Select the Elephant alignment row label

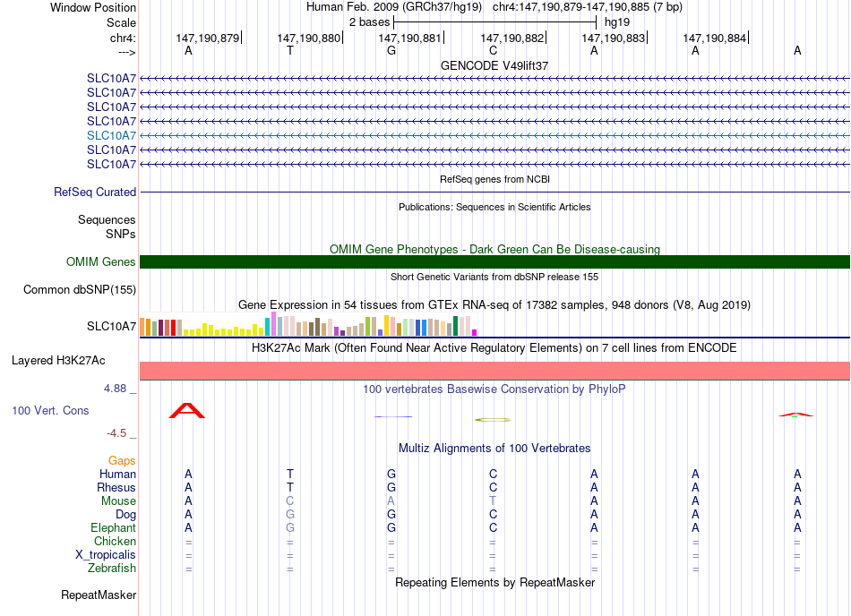pos(113,527)
